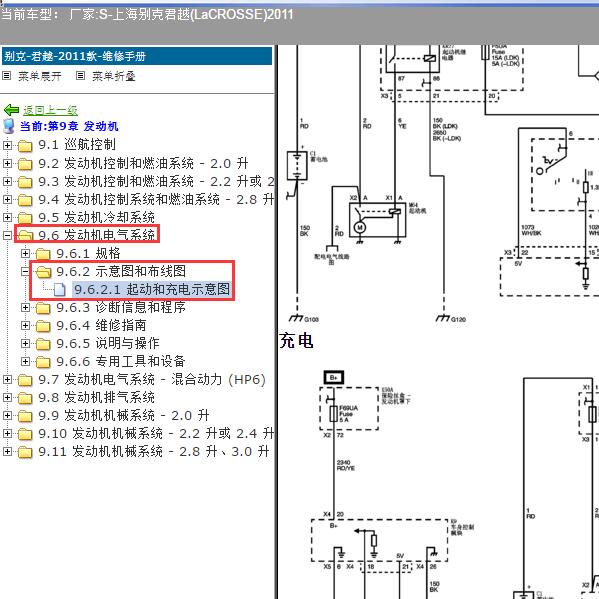This screenshot has width=599, height=599.
Task: Click the B+ terminal symbol in charging diagram
Action: 333,377
